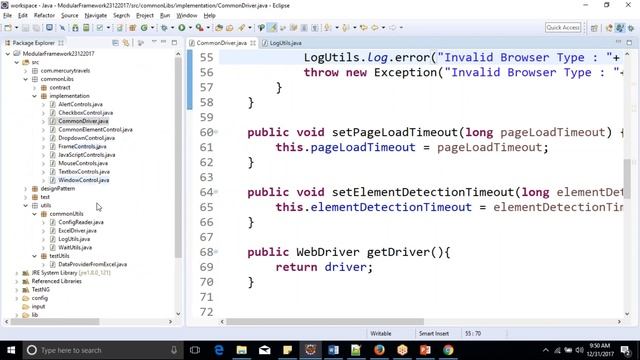Click the Search flashlight toolbar icon

coord(242,28)
